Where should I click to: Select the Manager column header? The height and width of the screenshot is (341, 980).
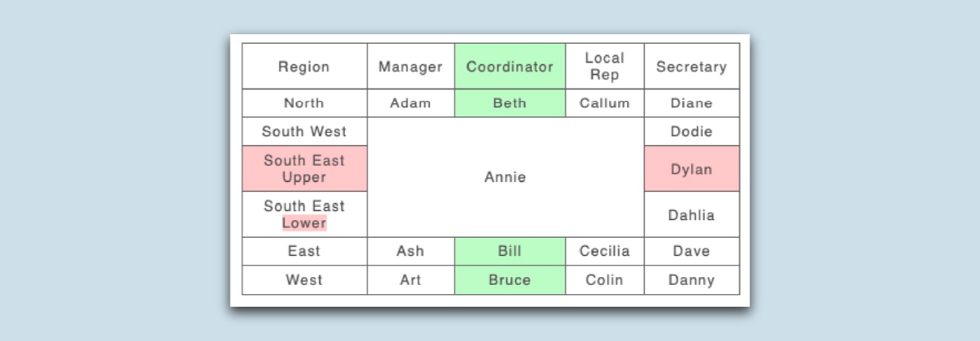click(410, 67)
